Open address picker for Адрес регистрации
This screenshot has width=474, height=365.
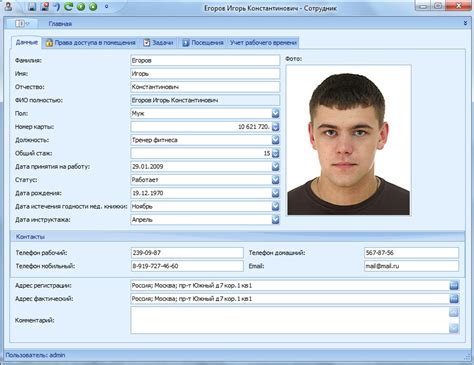coord(454,285)
